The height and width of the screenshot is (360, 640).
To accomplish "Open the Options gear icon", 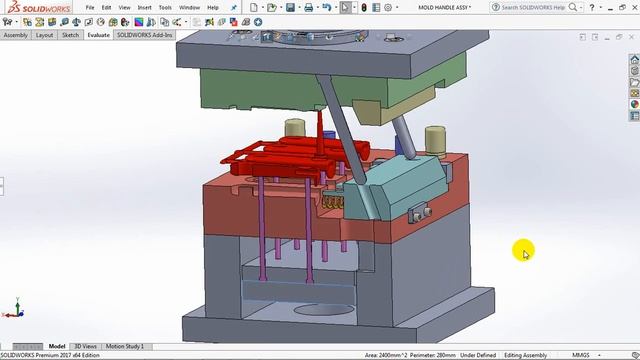I will coord(388,7).
